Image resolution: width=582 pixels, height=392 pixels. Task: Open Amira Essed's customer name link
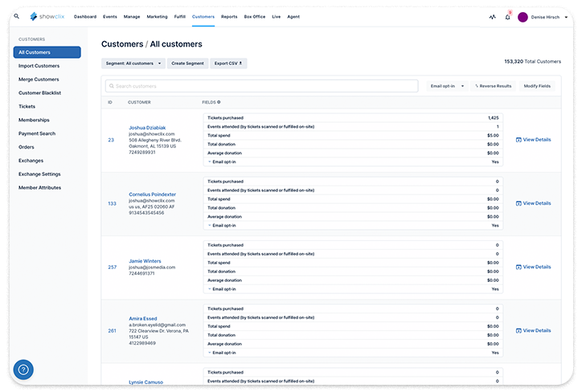pyautogui.click(x=144, y=319)
